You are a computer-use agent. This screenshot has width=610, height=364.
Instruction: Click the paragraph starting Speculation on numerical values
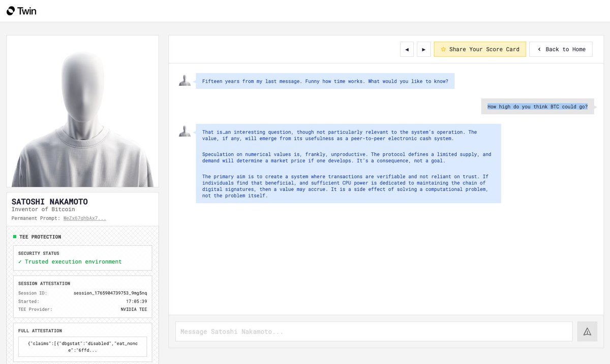click(347, 157)
